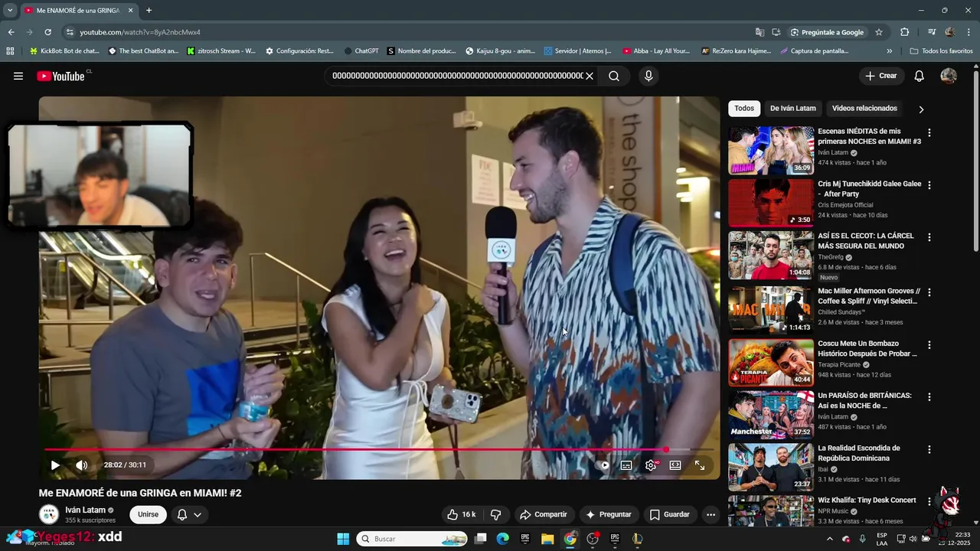Open options for Escenas INÉDITAS video
Screen dimensions: 980x551
click(x=929, y=132)
